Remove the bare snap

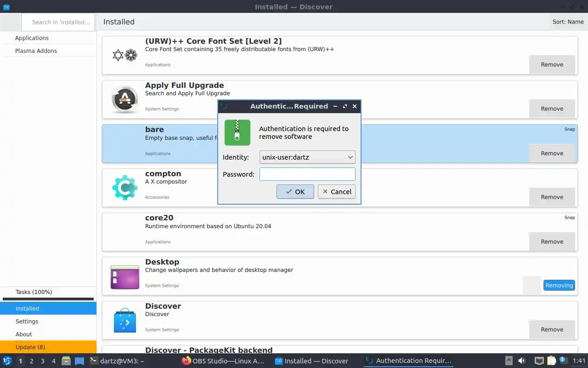click(552, 153)
